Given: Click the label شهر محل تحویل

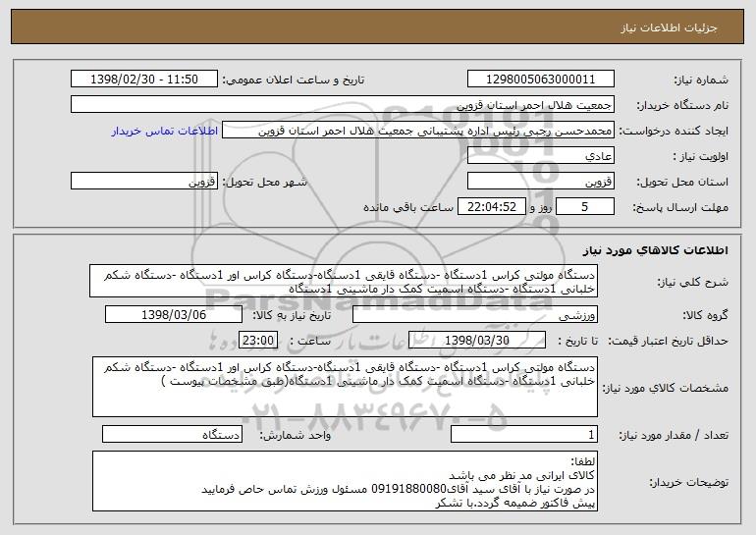Looking at the screenshot, I should click(x=264, y=182).
